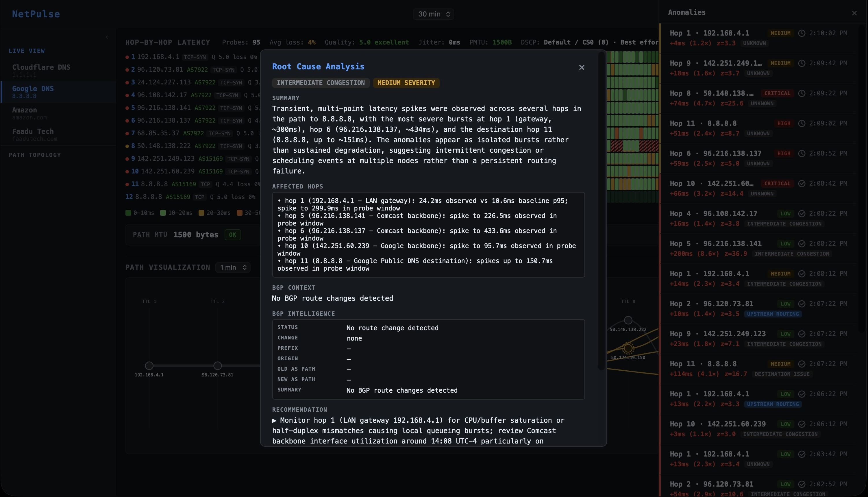Click the 192.168.4.1 node in path visualization
Image resolution: width=868 pixels, height=497 pixels.
coord(149,365)
